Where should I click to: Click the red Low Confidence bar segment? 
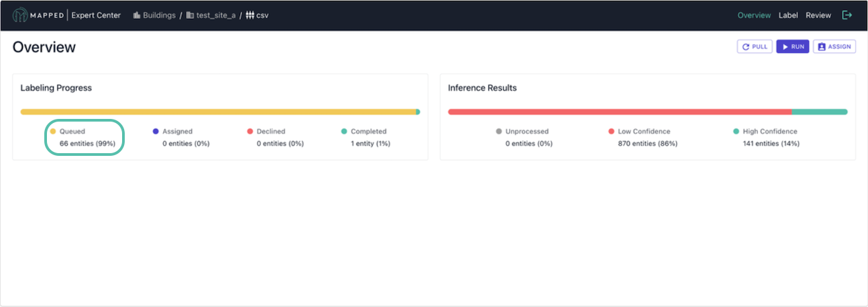coord(620,112)
